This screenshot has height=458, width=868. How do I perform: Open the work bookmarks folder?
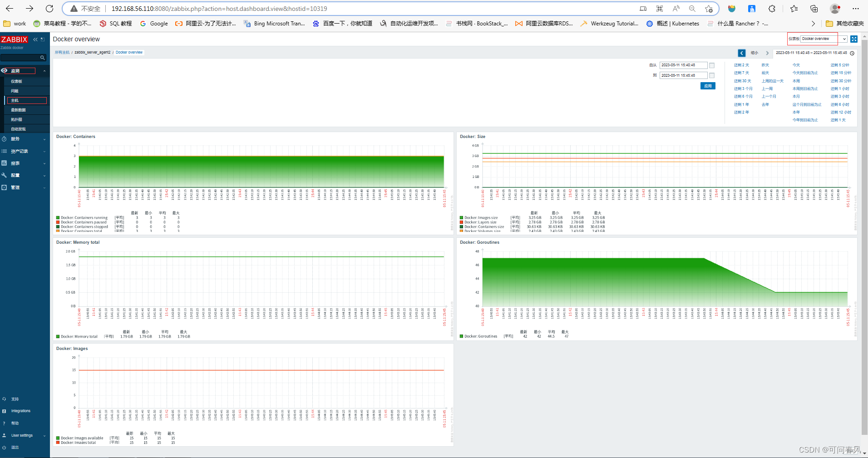[x=15, y=24]
